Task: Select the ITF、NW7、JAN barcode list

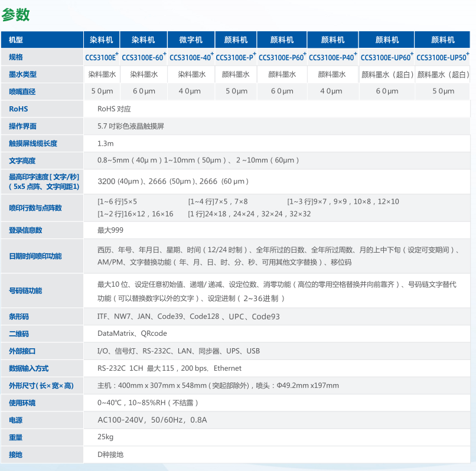Action: point(188,316)
